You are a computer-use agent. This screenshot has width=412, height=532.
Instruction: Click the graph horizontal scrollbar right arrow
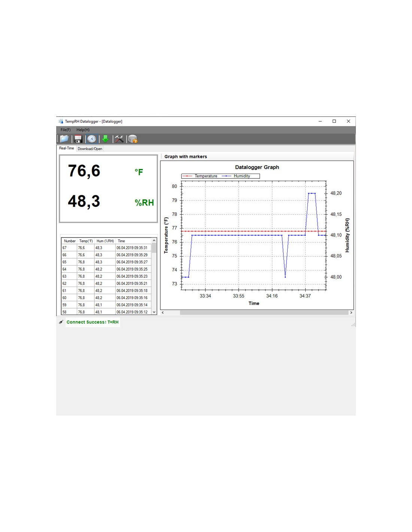coord(351,312)
